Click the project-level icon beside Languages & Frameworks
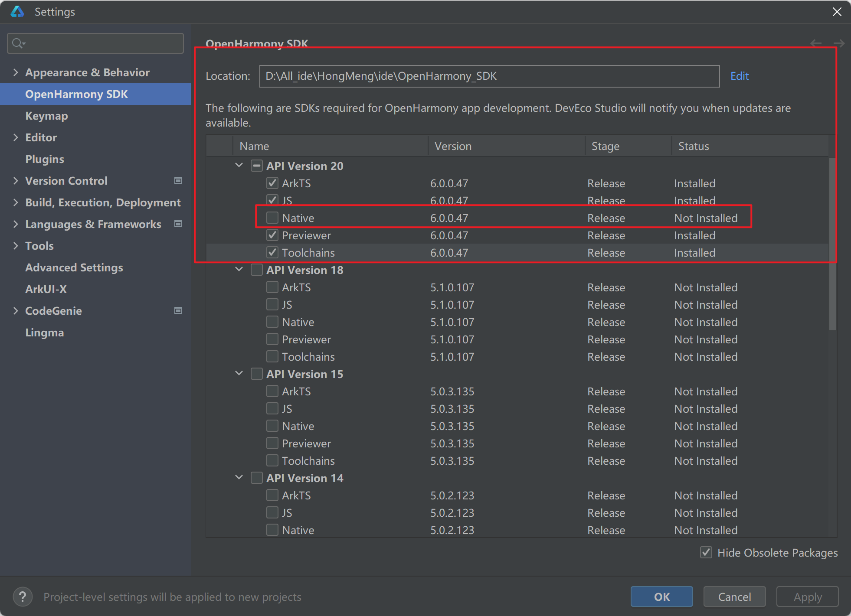Image resolution: width=851 pixels, height=616 pixels. click(178, 224)
